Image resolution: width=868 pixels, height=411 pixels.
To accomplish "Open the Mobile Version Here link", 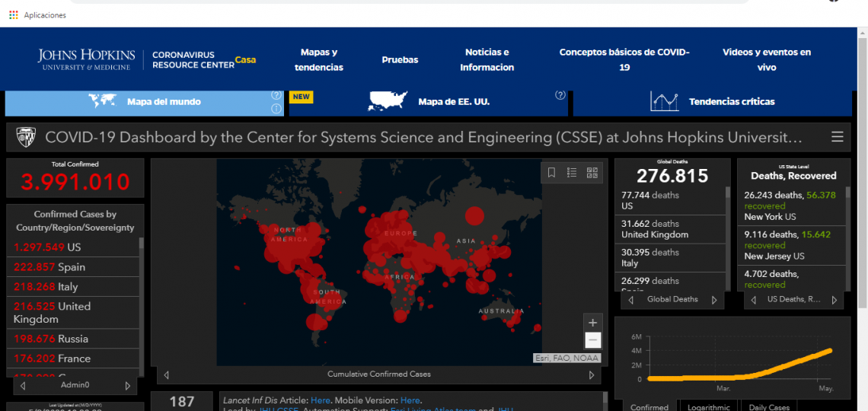I will pos(410,400).
